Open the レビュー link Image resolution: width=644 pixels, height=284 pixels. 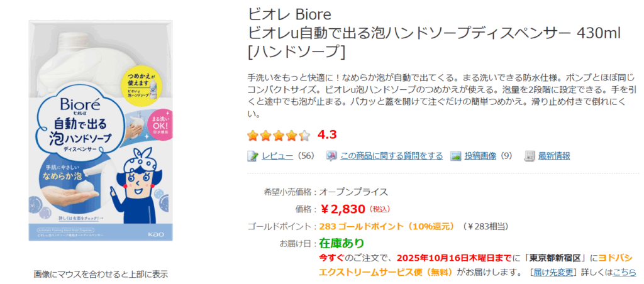click(x=277, y=156)
